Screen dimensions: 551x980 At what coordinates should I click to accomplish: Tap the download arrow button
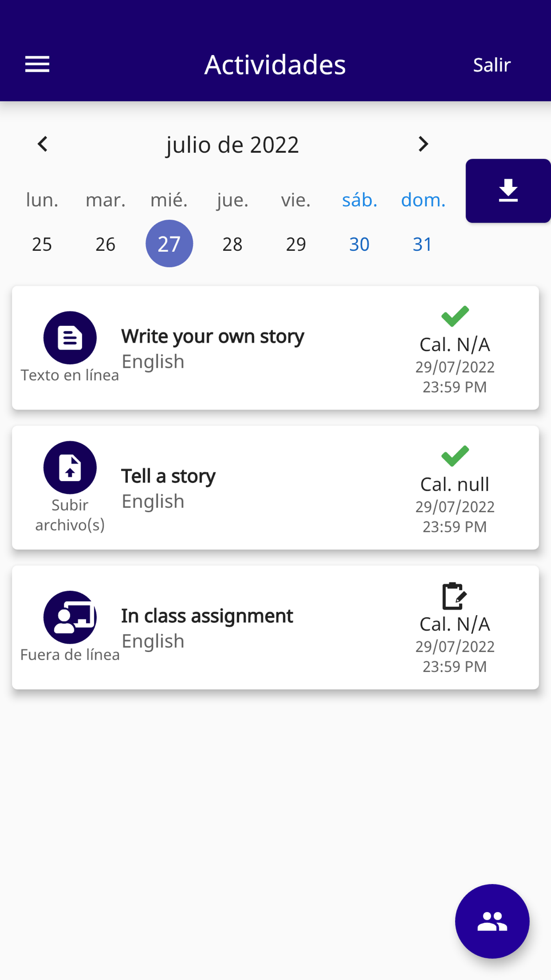(x=508, y=191)
